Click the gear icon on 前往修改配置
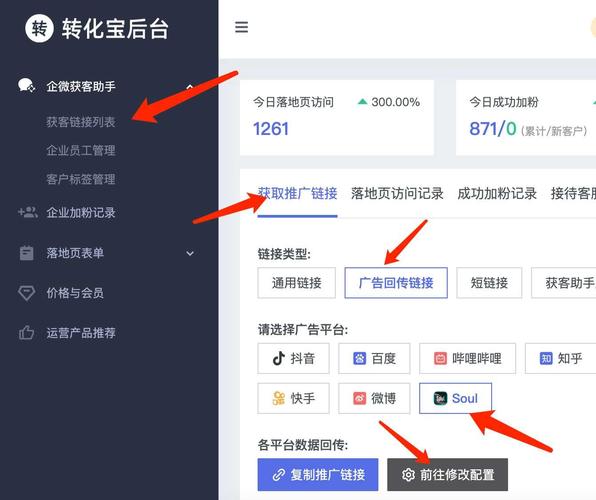Viewport: 596px width, 500px height. (x=408, y=475)
